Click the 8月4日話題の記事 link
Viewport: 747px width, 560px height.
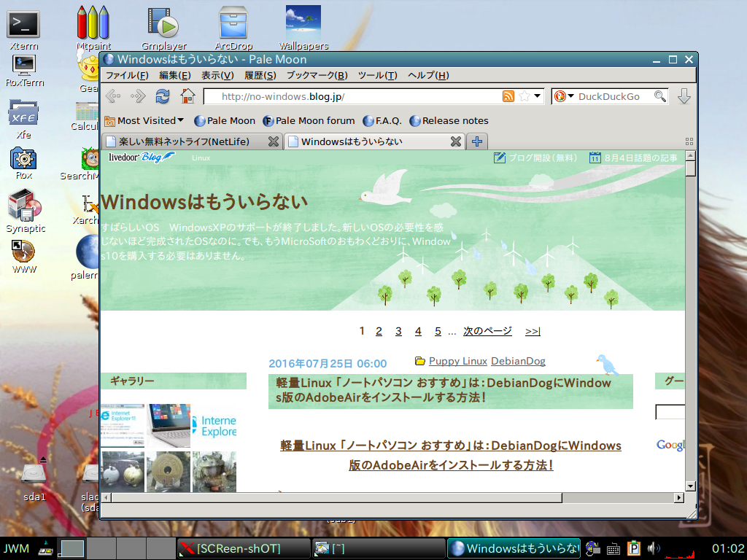633,157
